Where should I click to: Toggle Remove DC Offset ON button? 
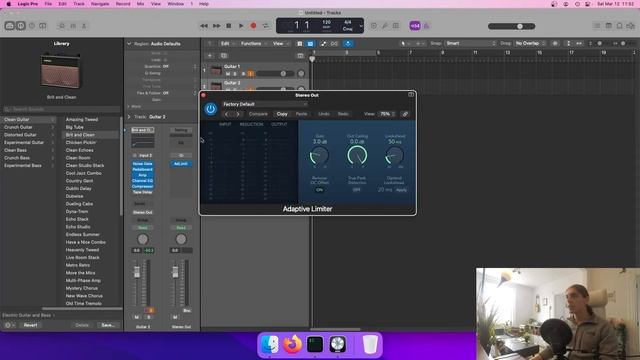click(320, 190)
